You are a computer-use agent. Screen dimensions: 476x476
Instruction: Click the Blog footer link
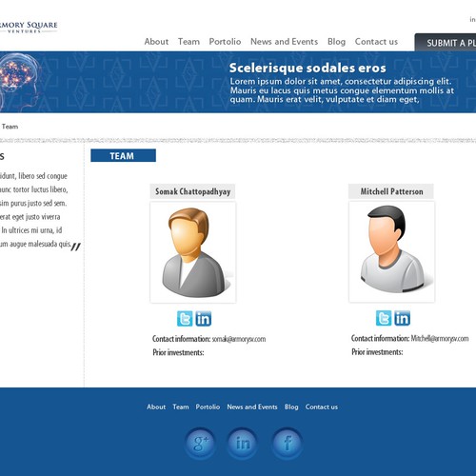pyautogui.click(x=291, y=407)
